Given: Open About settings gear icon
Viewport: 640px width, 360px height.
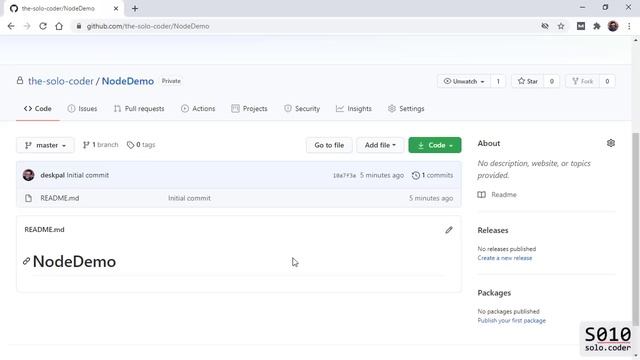Looking at the screenshot, I should 611,143.
